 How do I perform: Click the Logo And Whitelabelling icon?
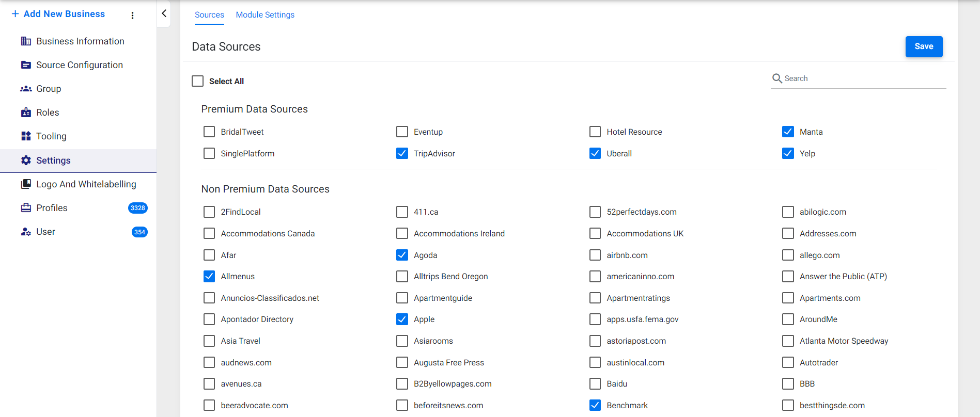click(x=26, y=184)
